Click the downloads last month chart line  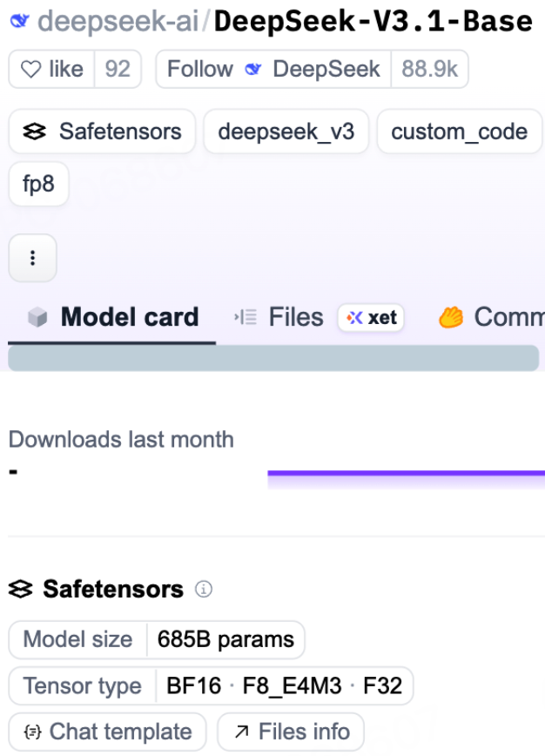[x=406, y=474]
